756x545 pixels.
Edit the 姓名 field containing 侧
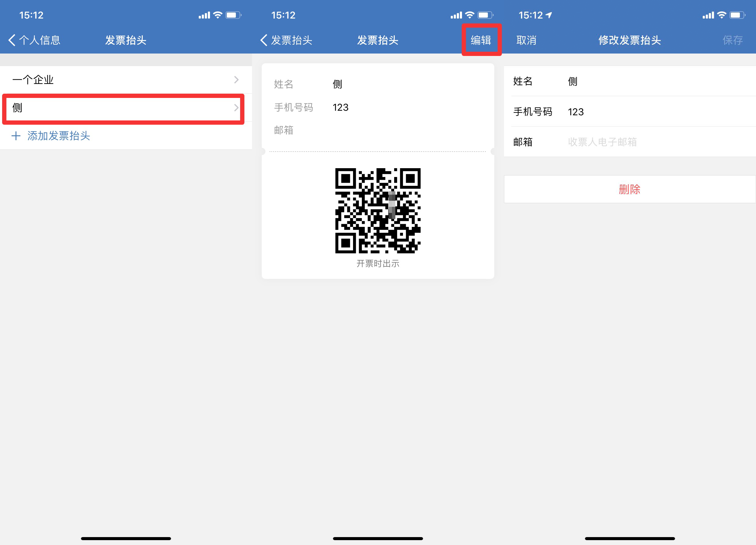tap(630, 81)
